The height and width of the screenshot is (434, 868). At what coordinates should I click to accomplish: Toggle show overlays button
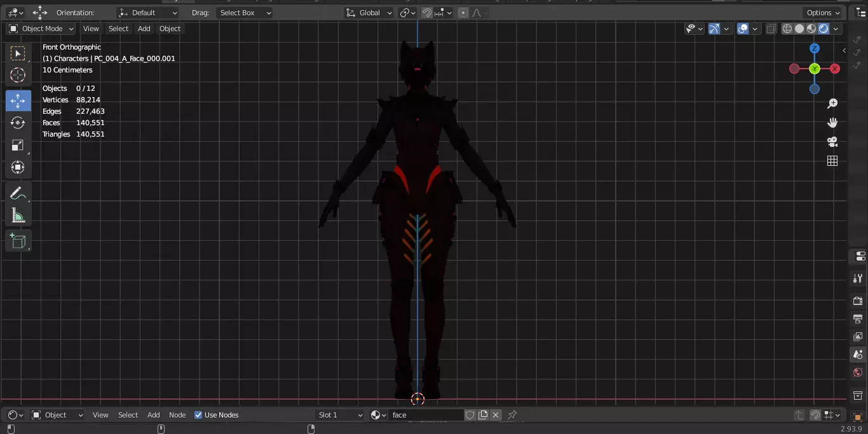click(x=743, y=29)
